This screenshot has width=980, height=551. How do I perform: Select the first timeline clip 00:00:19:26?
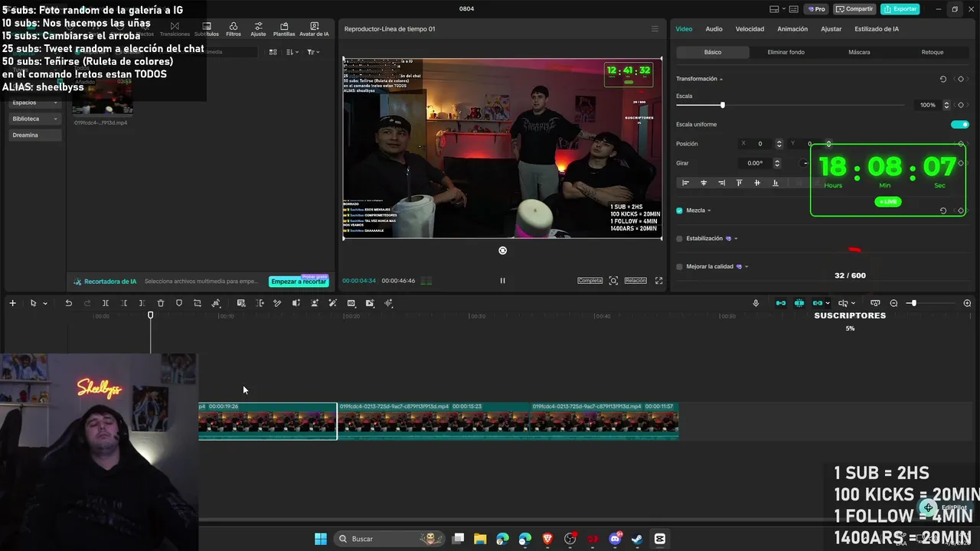pos(267,421)
